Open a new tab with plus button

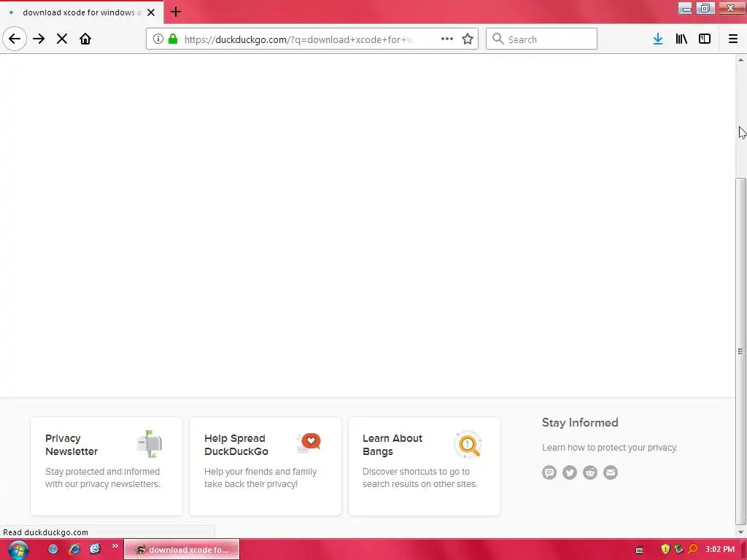176,12
